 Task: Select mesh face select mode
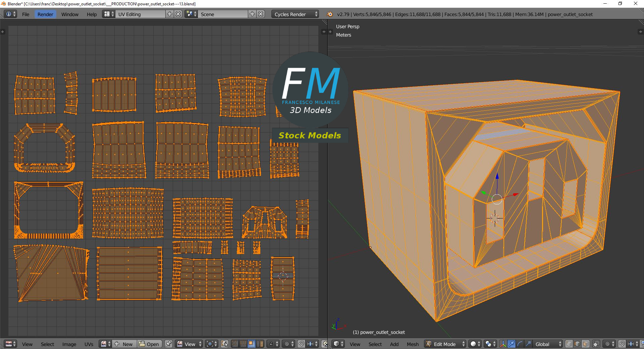pos(586,344)
